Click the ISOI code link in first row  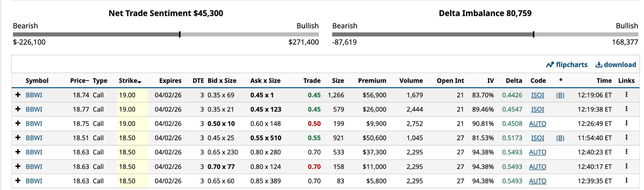tap(537, 95)
